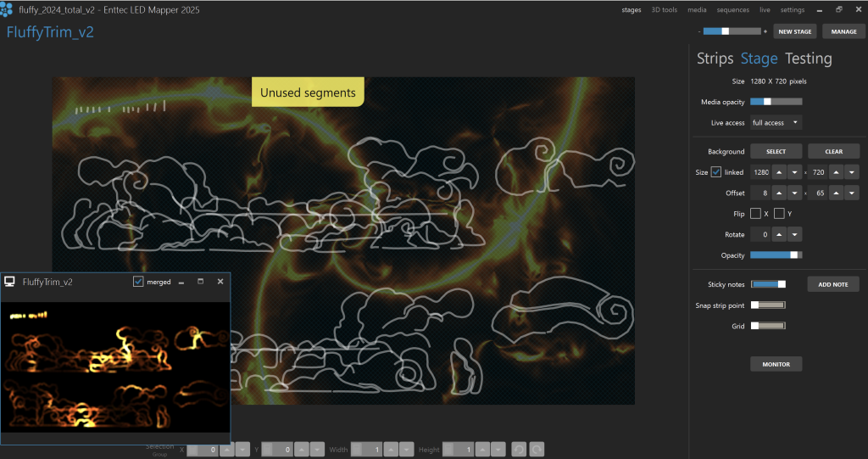The image size is (868, 459).
Task: Click the Unused segments sticky note
Action: coord(308,92)
